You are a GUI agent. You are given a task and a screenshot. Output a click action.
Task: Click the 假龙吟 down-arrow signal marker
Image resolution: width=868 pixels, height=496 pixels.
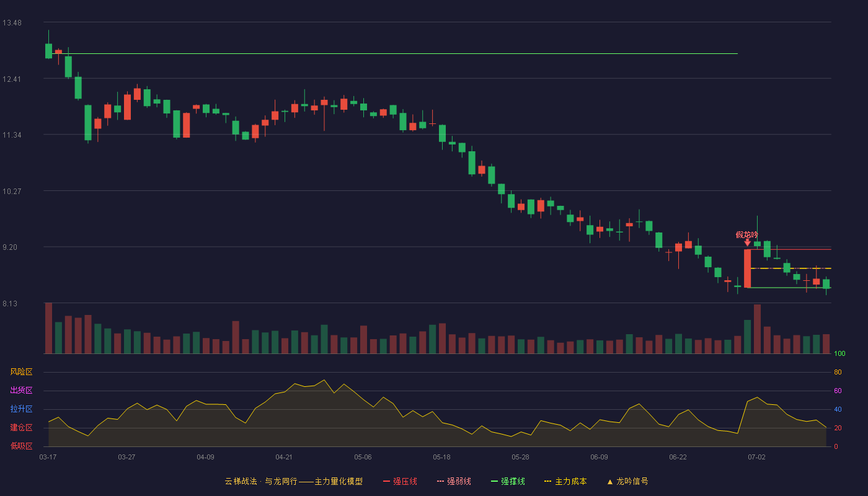tap(747, 243)
